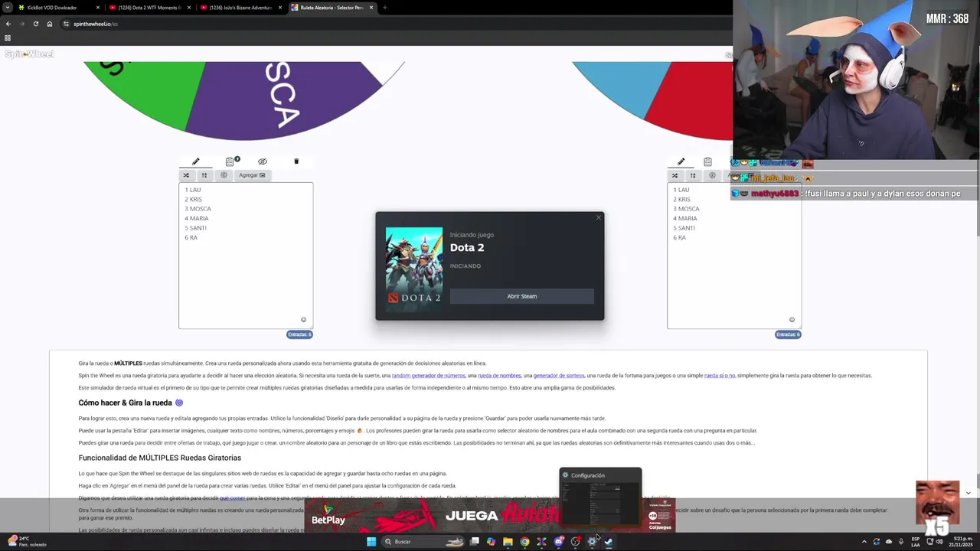Expand the tab search dropdown arrow
The image size is (980, 551).
click(x=7, y=8)
